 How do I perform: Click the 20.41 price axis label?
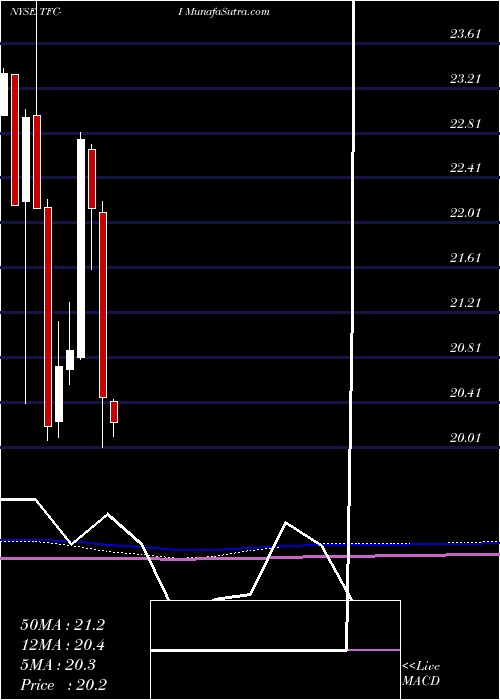465,393
